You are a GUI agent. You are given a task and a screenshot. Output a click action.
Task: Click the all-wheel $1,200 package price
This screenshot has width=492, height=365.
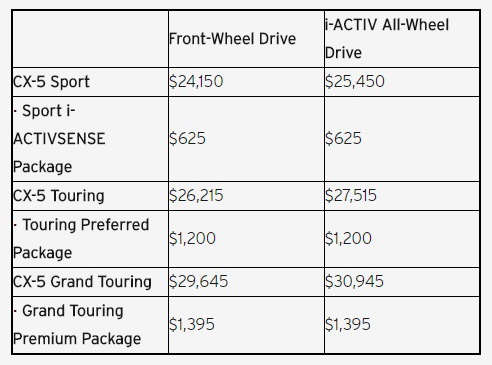click(x=348, y=238)
